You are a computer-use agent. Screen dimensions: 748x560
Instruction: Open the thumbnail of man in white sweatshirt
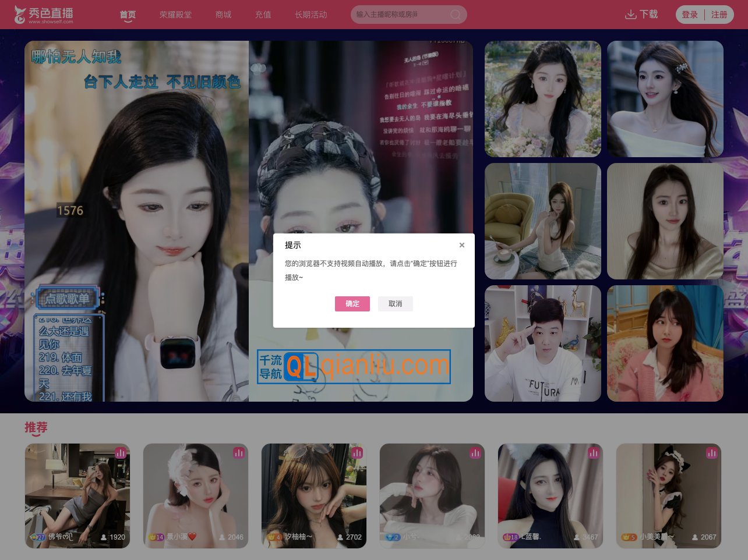[542, 343]
